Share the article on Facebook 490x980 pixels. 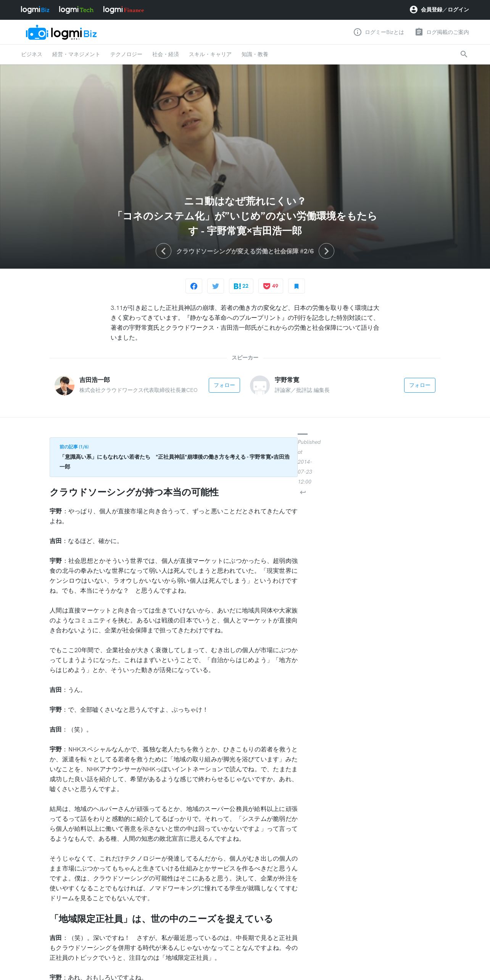coord(194,286)
